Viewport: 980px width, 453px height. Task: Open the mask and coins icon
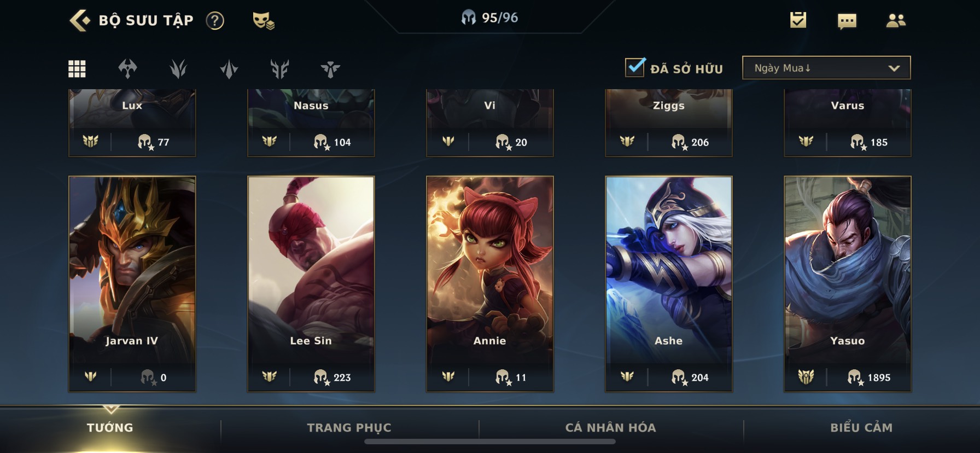pos(264,21)
